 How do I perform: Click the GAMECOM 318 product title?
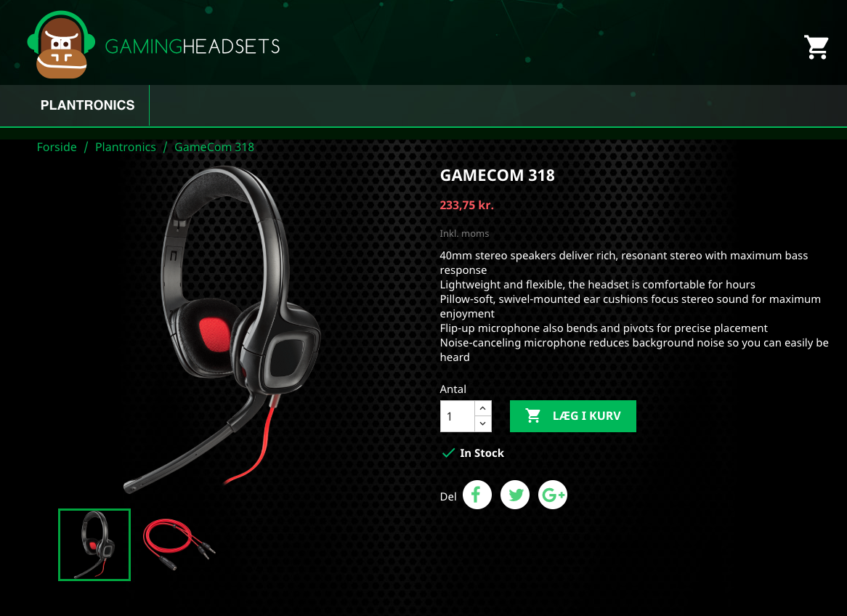(497, 175)
